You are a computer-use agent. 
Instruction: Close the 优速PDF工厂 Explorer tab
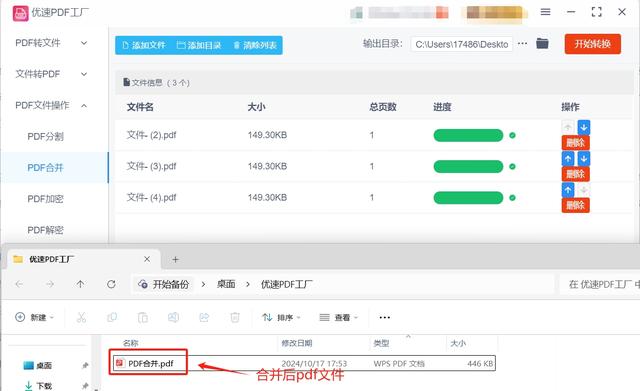click(x=147, y=259)
